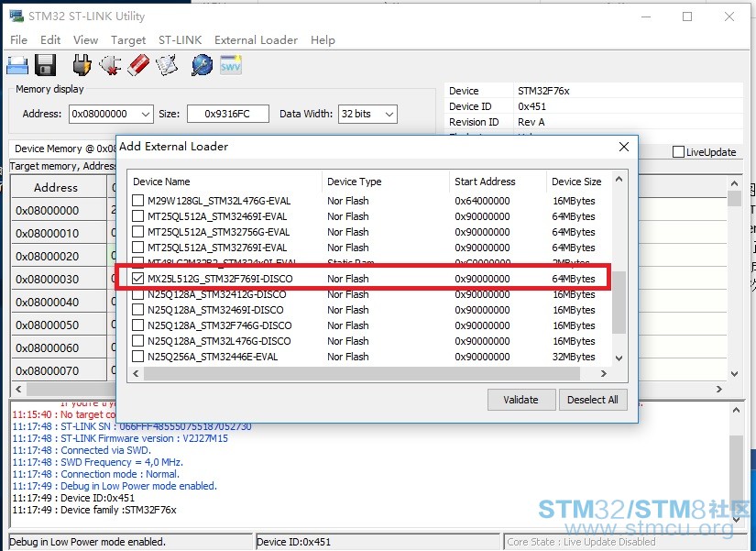
Task: Click log panel scroll up arrow
Action: 736,410
